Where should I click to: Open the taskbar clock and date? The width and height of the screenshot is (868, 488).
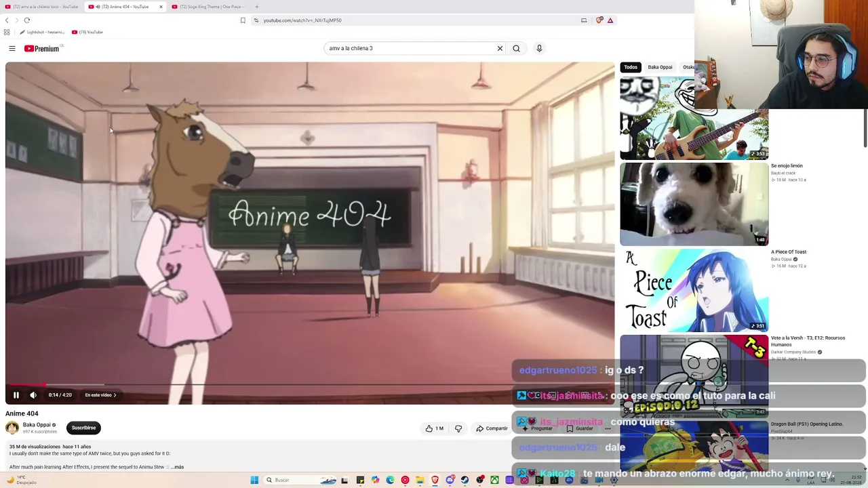[x=850, y=480]
